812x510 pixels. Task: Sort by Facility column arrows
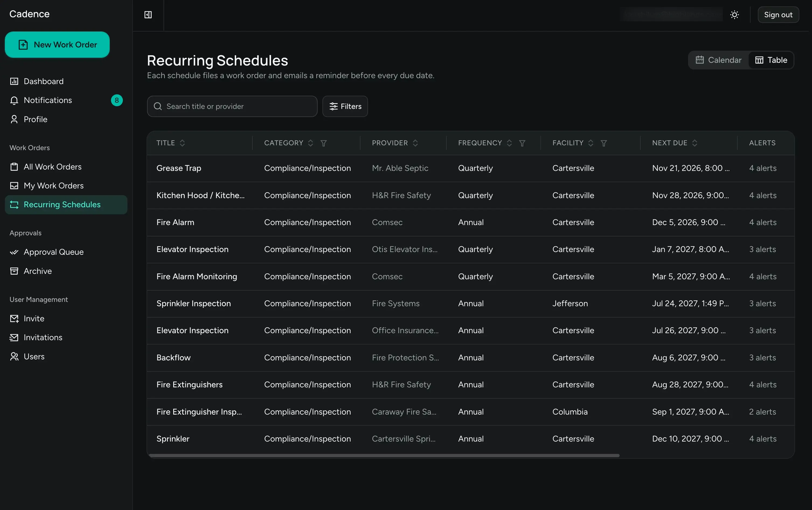[x=591, y=143]
